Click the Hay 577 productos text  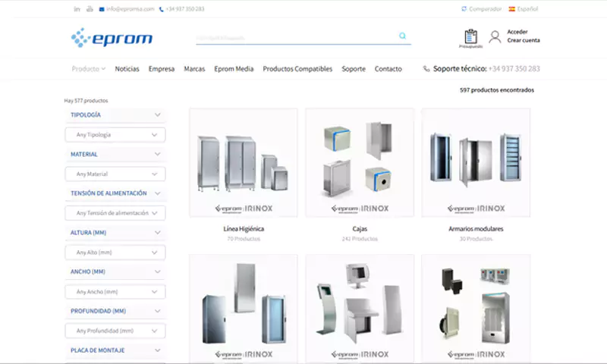(x=86, y=101)
